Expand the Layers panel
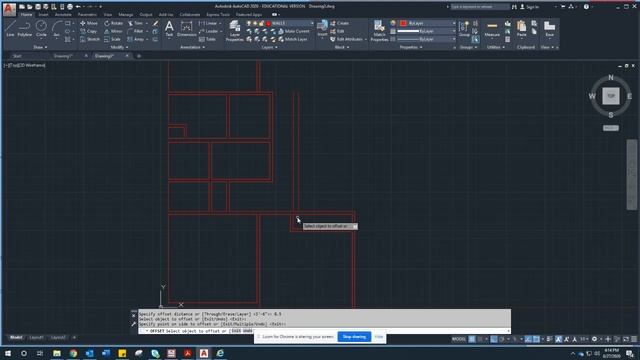 pyautogui.click(x=269, y=47)
